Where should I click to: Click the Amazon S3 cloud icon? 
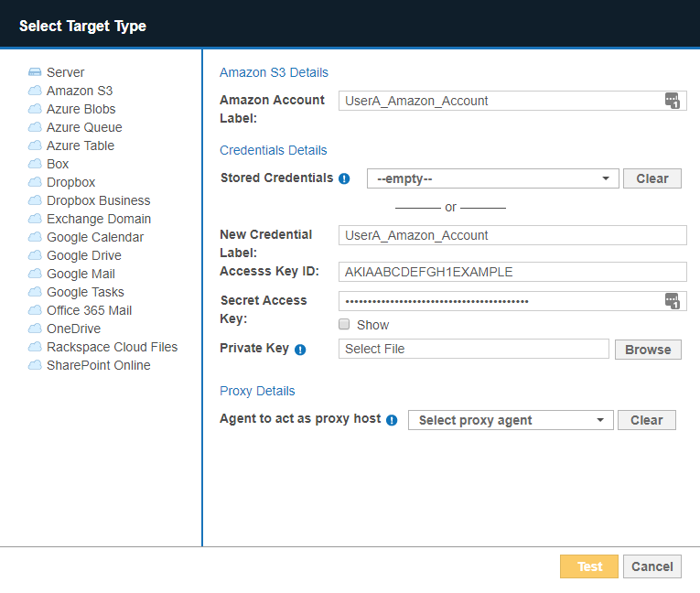click(x=35, y=91)
